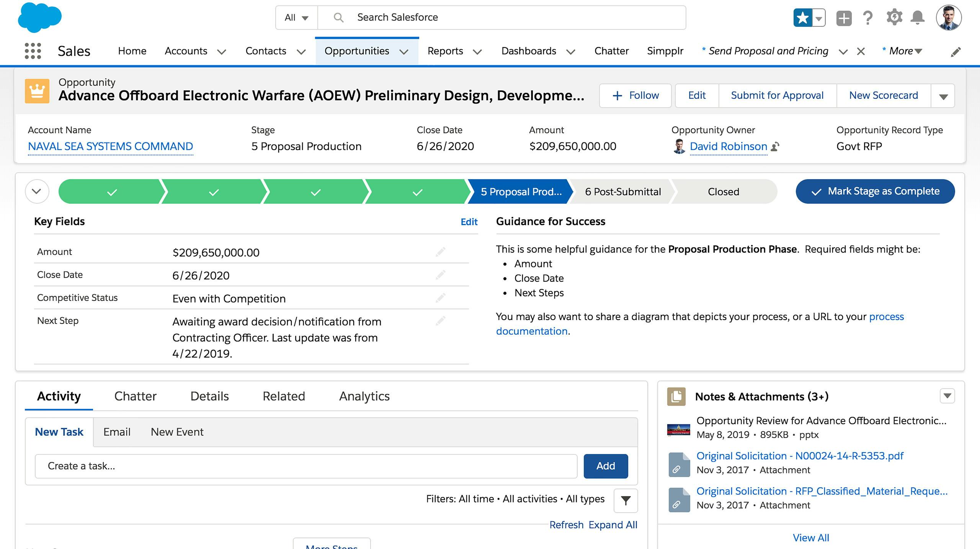Edit the Close Date field pencil icon

click(441, 274)
